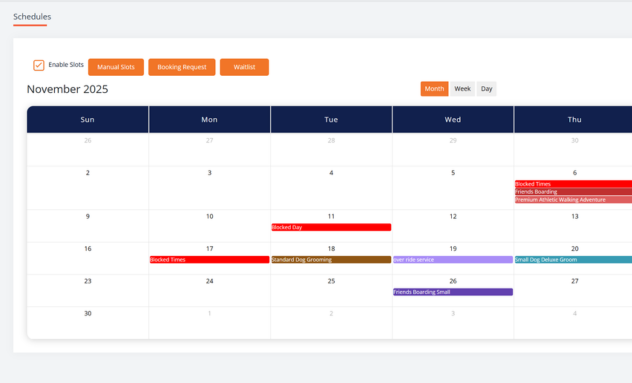Open Blocked Times event on November 6
Viewport: 632px width, 383px height.
(x=573, y=184)
